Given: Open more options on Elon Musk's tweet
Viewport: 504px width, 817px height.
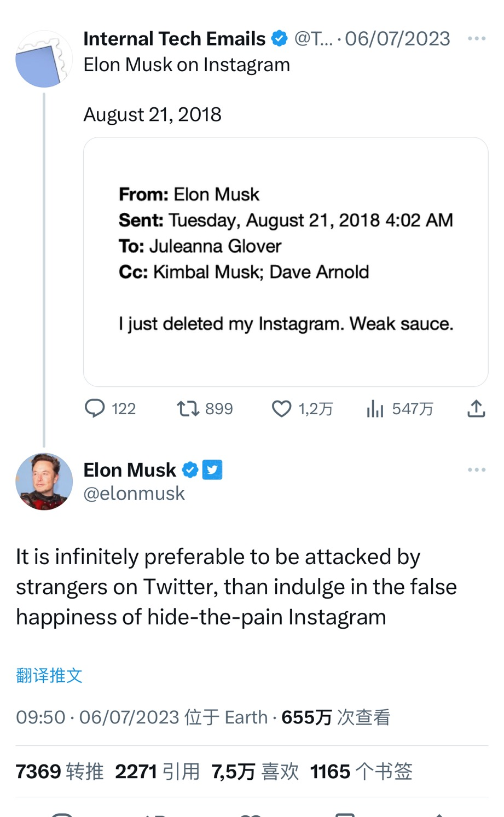Looking at the screenshot, I should [x=477, y=470].
